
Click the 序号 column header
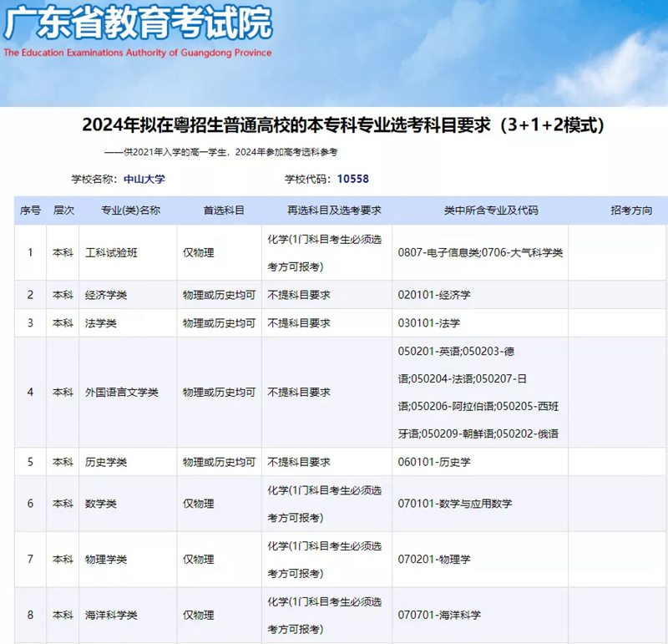pos(30,210)
